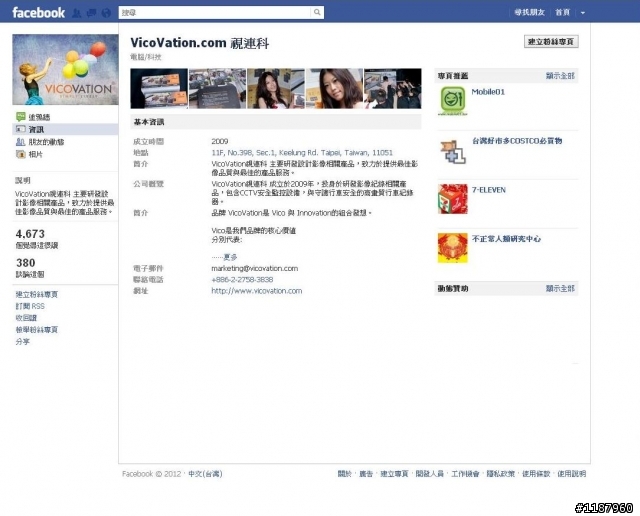Open 關於 footer link
The width and height of the screenshot is (640, 516).
(x=344, y=474)
